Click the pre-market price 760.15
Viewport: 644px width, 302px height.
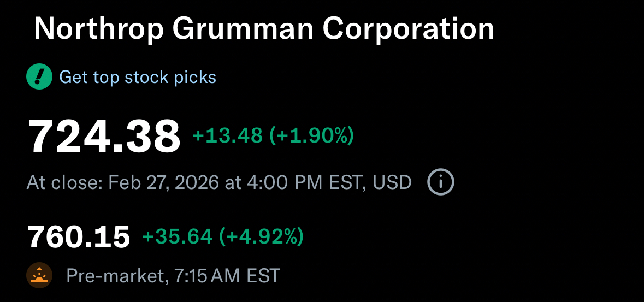79,236
